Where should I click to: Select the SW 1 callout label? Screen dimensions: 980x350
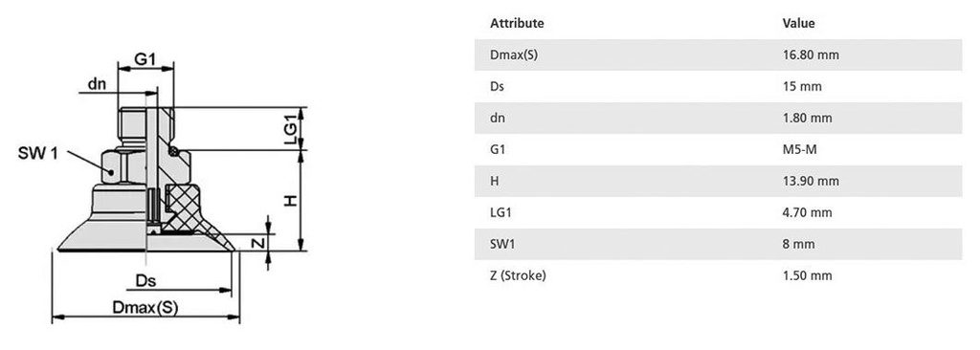[x=38, y=153]
